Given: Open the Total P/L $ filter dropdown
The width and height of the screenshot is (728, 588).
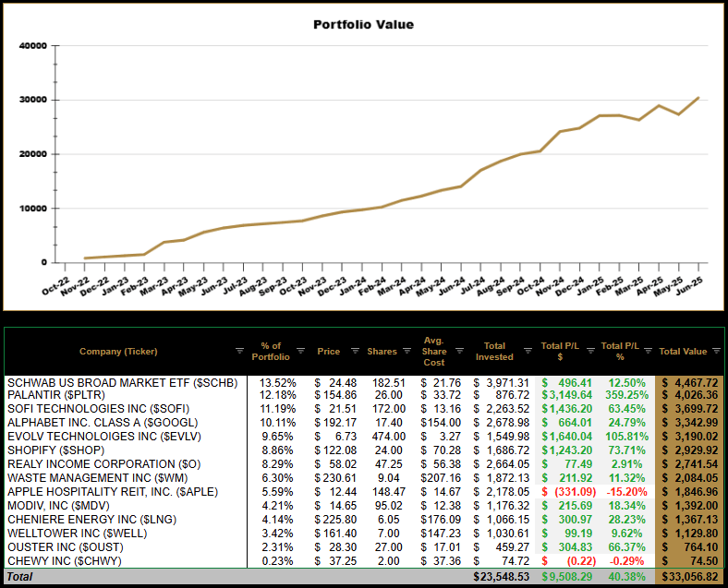Looking at the screenshot, I should coord(590,351).
